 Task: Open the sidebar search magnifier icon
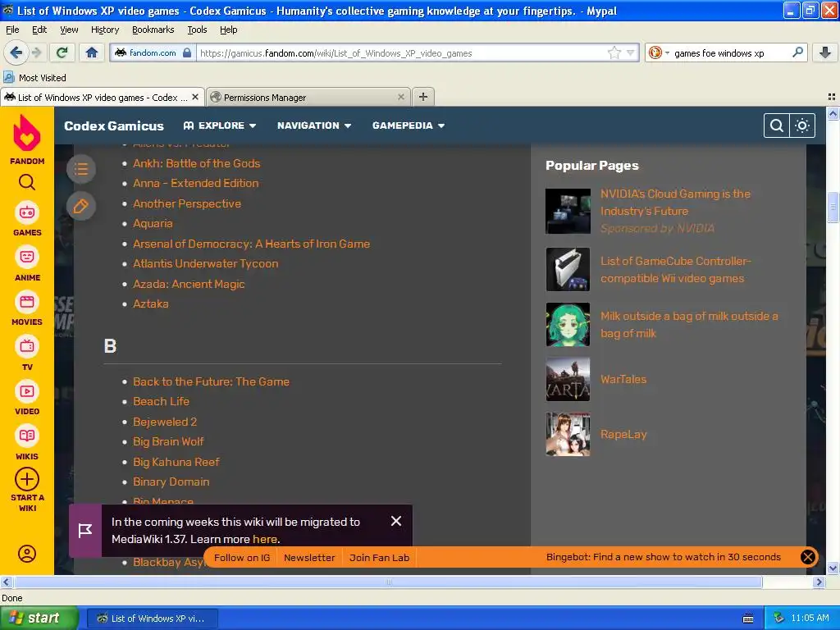coord(27,183)
